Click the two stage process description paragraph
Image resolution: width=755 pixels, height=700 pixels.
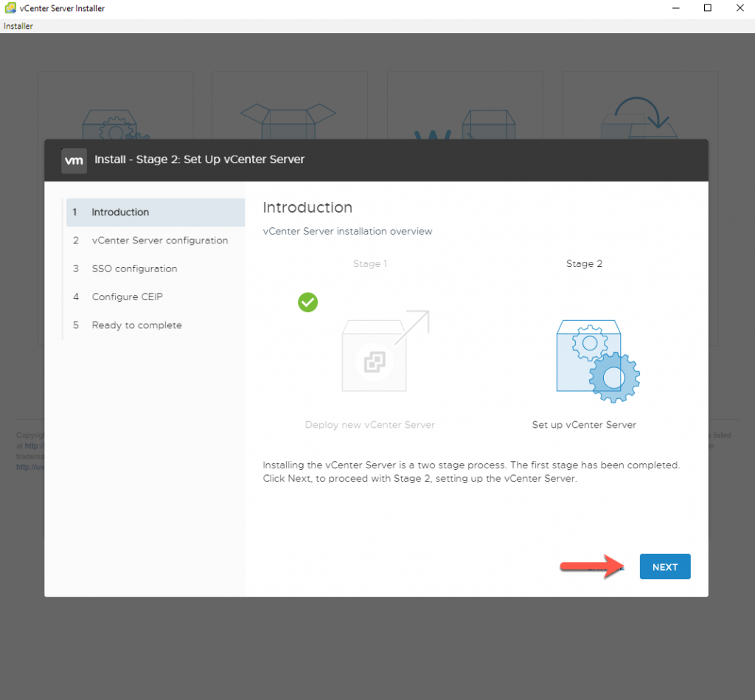pos(471,471)
